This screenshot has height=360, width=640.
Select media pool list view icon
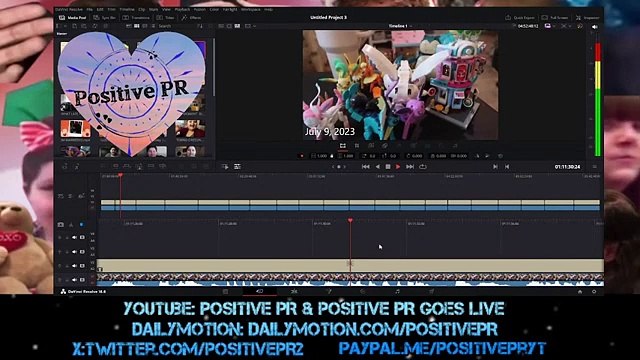pos(153,26)
